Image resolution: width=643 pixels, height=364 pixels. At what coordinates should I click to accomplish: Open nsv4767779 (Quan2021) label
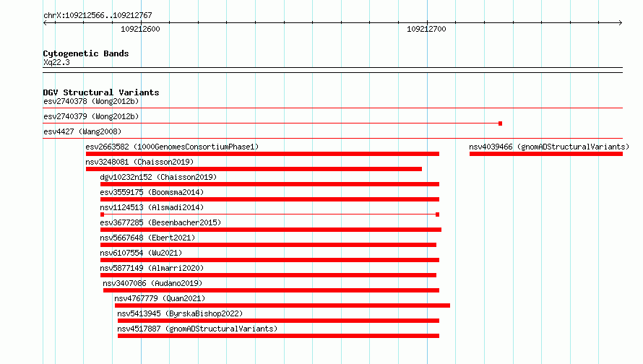(x=160, y=298)
